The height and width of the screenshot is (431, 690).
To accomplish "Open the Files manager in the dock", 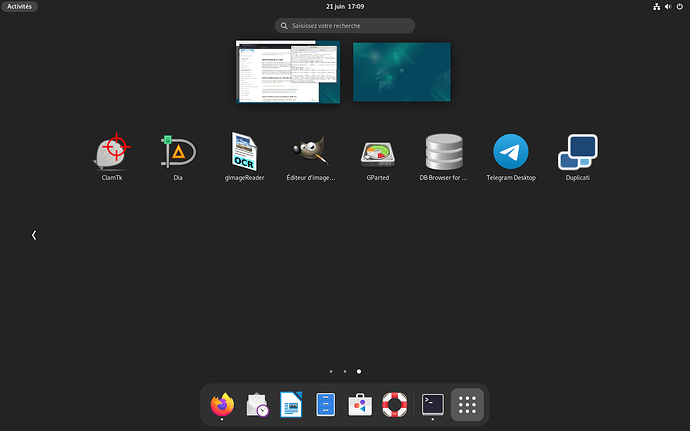I will (x=326, y=405).
